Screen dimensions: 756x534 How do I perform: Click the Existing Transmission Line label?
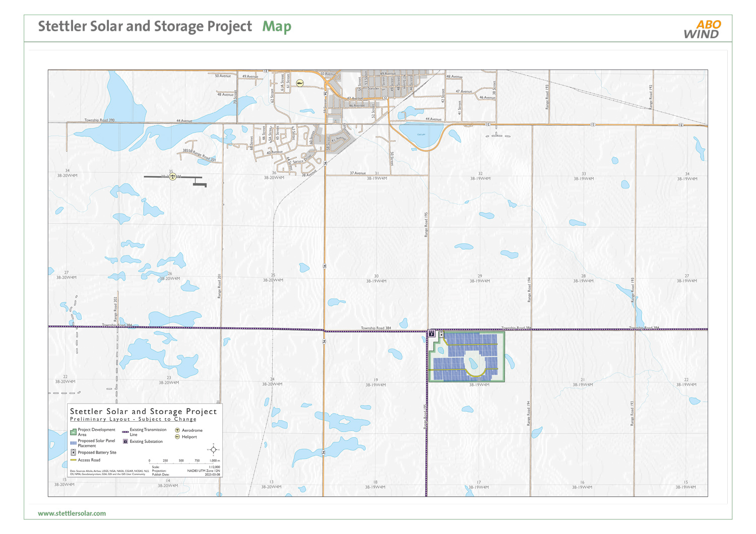148,432
